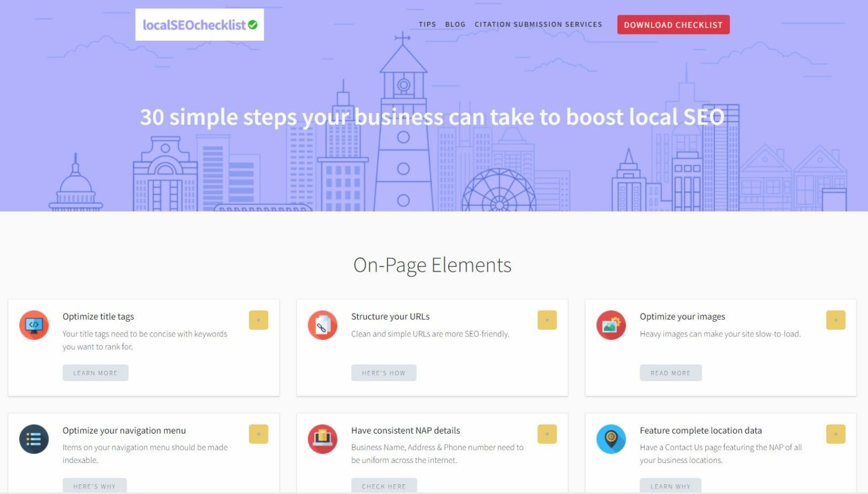
Task: Click the link icon on Structure your URLs card
Action: click(322, 325)
